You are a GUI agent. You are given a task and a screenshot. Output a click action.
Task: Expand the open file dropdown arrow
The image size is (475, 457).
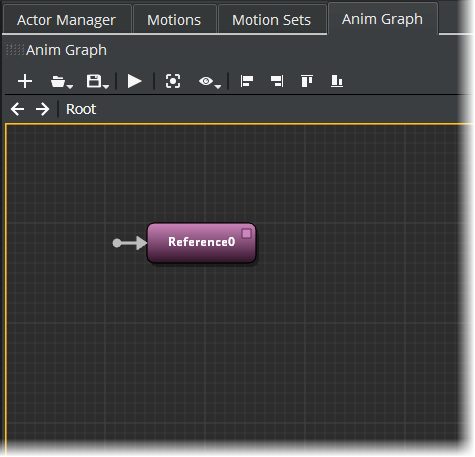(x=70, y=87)
